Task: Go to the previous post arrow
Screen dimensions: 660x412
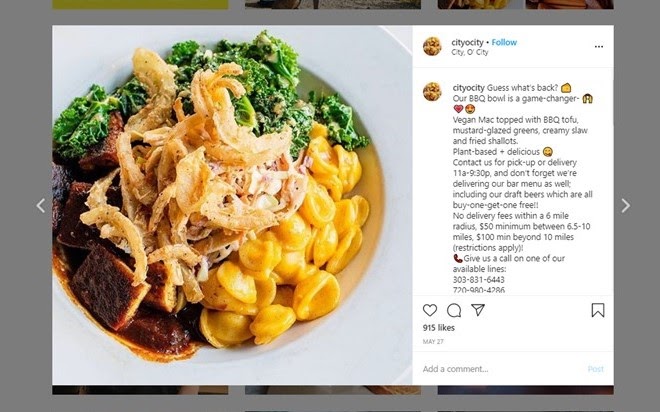Action: pyautogui.click(x=41, y=206)
